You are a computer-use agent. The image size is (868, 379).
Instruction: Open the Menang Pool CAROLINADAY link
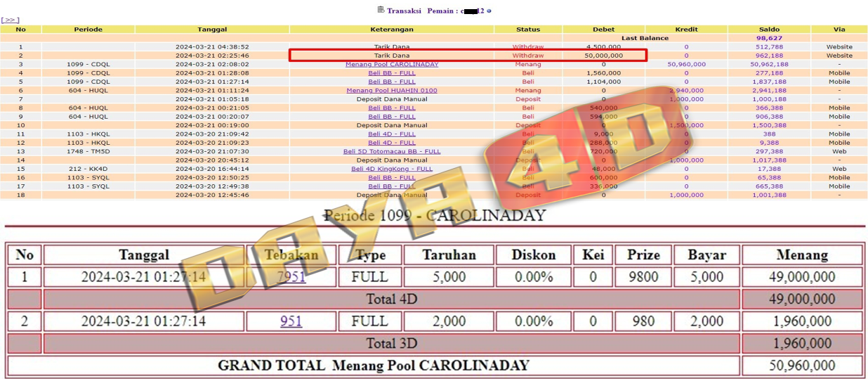(391, 64)
